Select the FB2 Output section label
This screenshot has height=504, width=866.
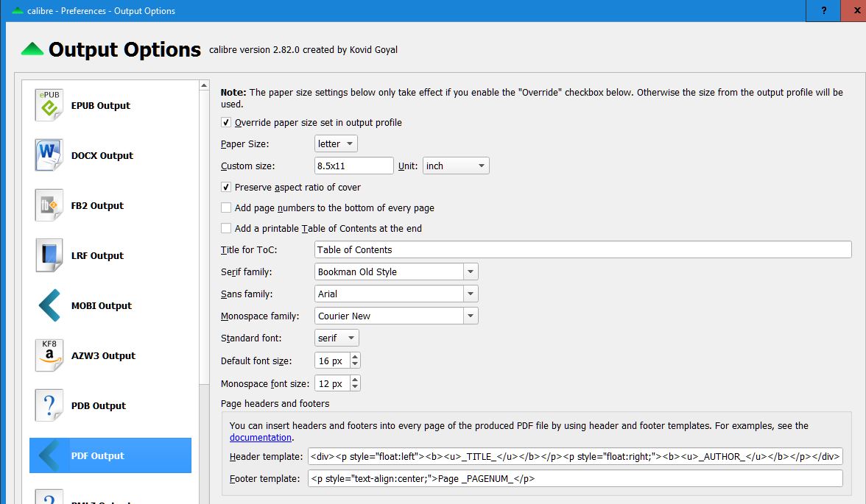[97, 206]
